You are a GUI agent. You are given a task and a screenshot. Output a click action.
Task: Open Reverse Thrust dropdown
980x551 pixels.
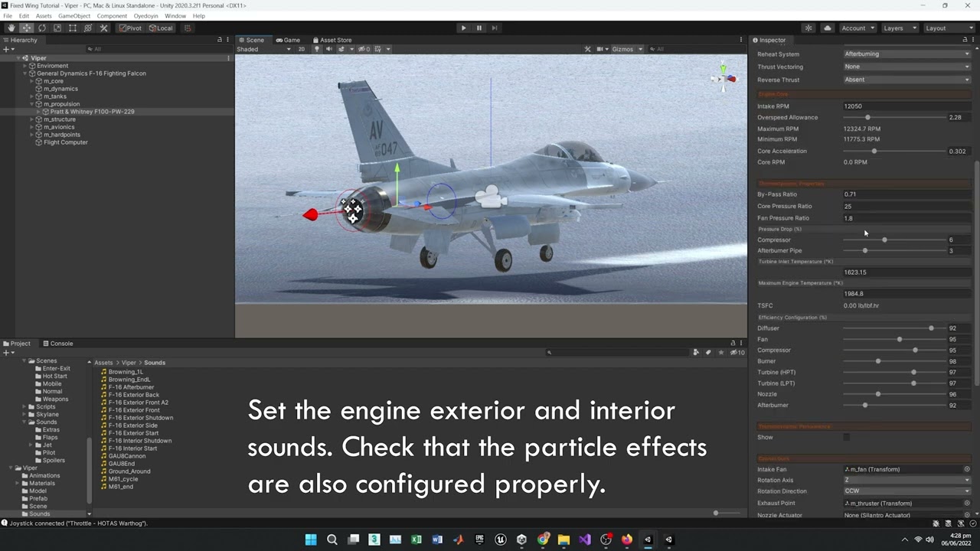(x=907, y=80)
